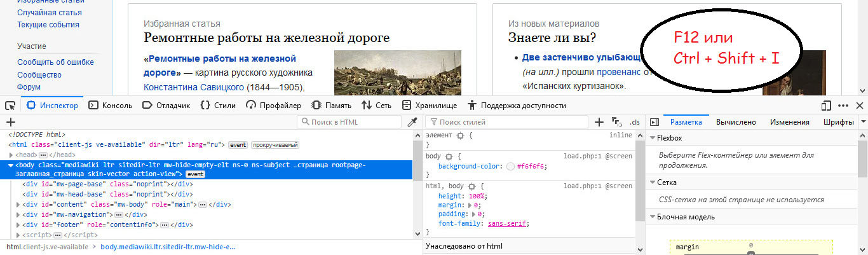The height and width of the screenshot is (255, 868).
Task: Click the sans-serif font-family value
Action: [508, 224]
